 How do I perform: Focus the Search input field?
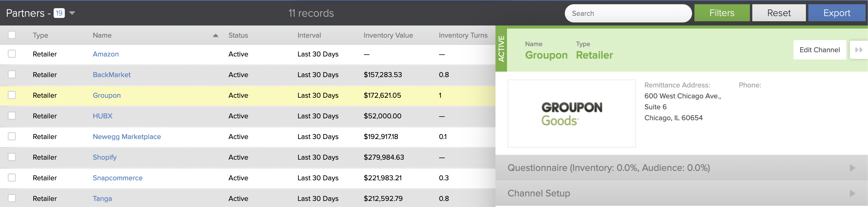(628, 14)
